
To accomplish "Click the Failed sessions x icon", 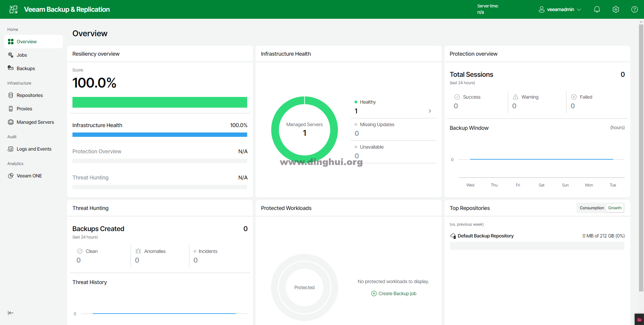I will pos(574,97).
